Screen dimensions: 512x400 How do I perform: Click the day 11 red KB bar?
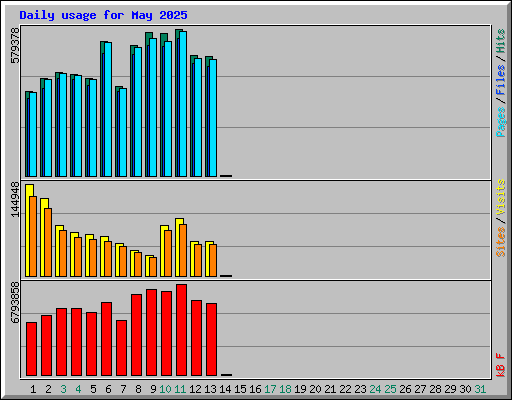click(181, 330)
